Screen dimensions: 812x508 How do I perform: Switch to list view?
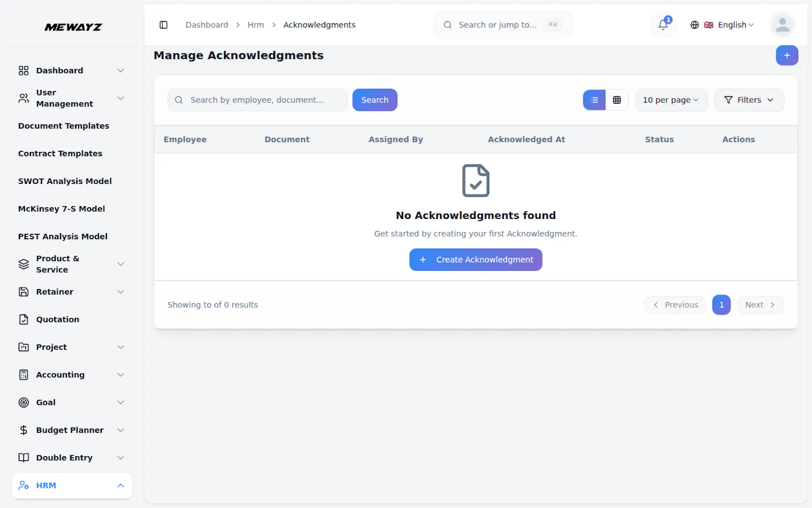coord(594,100)
